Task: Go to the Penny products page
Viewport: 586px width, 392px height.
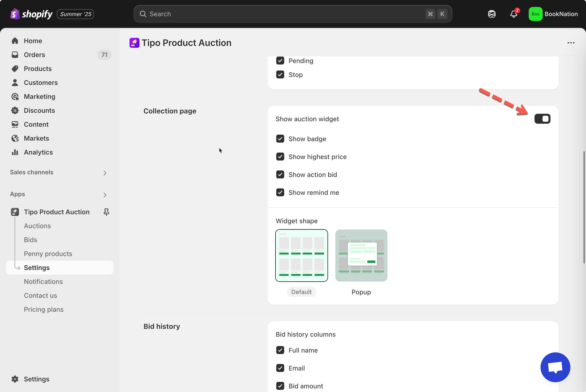Action: point(48,254)
